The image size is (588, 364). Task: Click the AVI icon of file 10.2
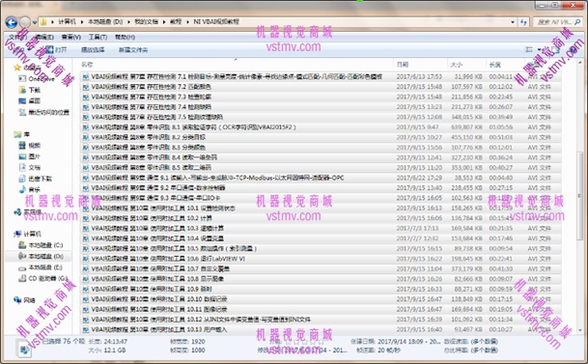tap(86, 218)
